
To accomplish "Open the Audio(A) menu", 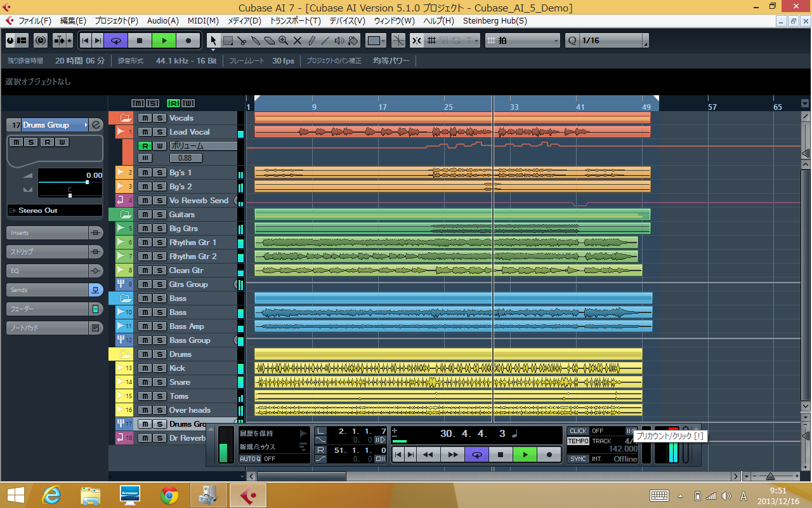I will (163, 20).
